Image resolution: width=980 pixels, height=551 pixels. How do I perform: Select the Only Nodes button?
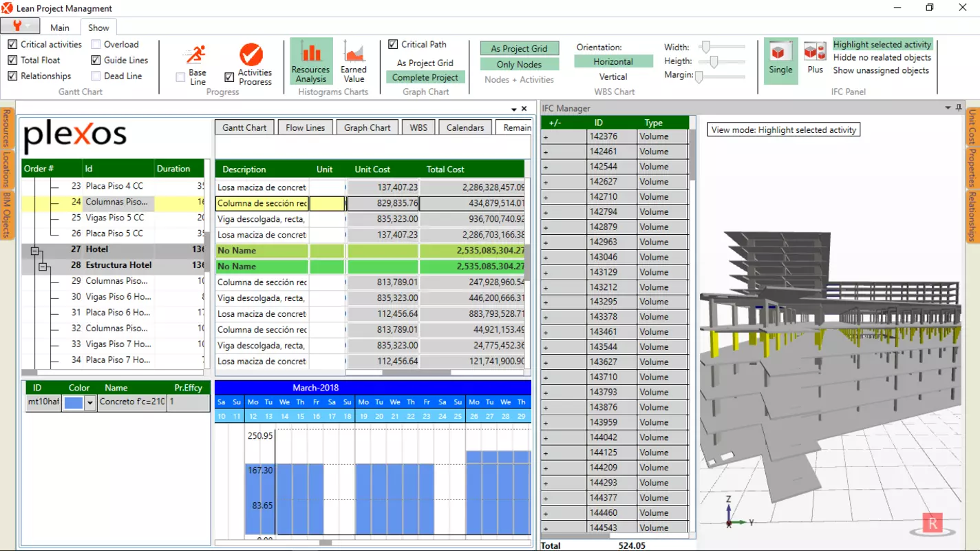520,64
